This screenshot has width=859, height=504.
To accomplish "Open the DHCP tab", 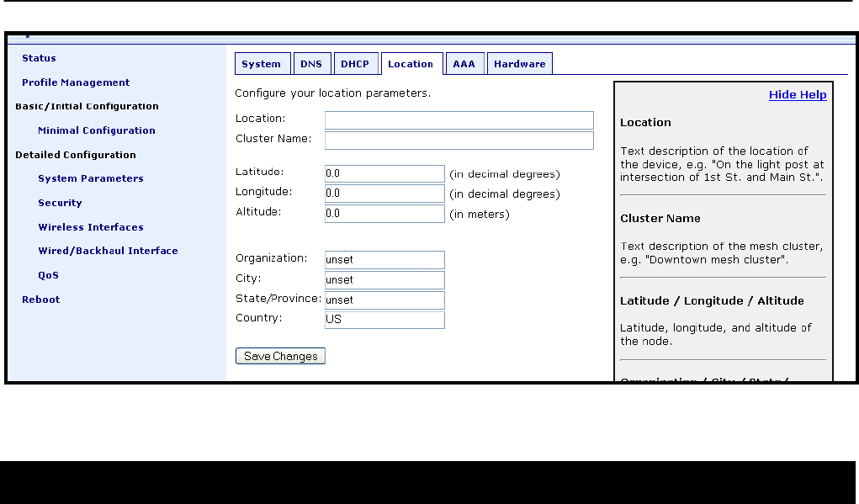I will [356, 64].
